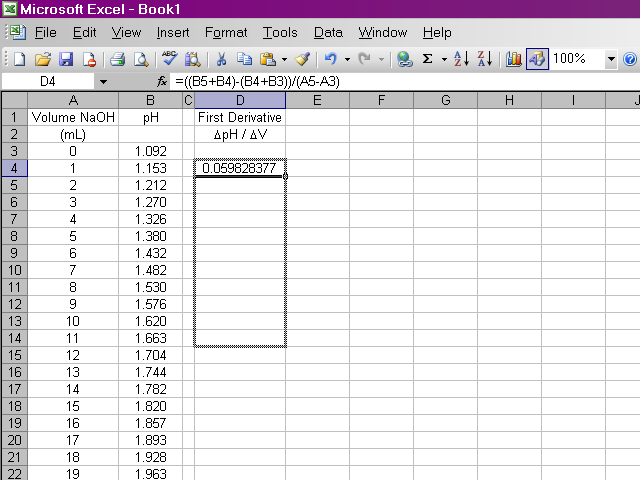Select the (mL) units cell
This screenshot has height=480, width=640.
click(73, 134)
